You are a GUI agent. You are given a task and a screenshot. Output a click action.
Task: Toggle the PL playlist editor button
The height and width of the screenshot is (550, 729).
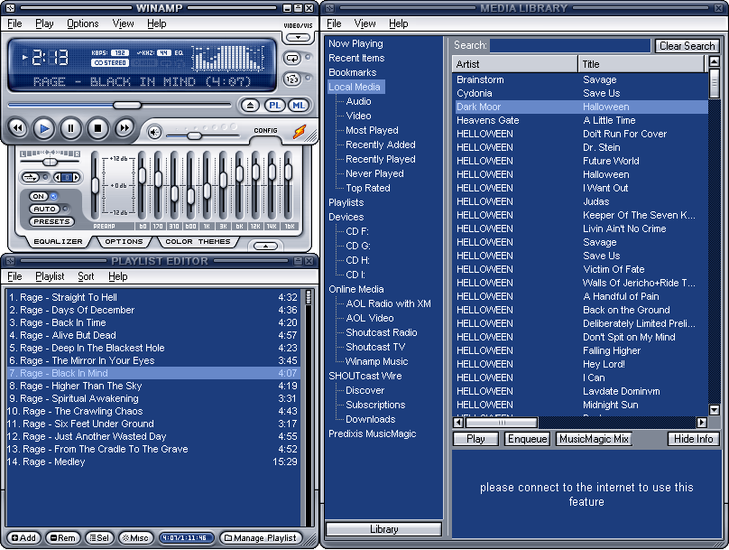pyautogui.click(x=274, y=106)
